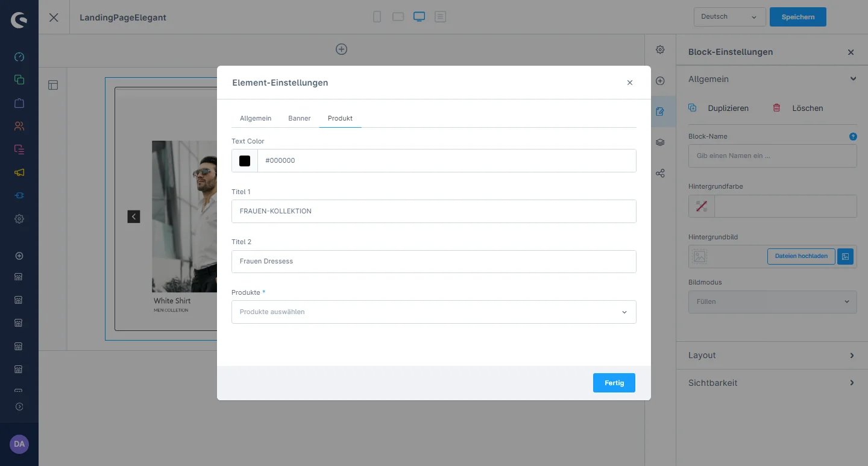Switch to the Banner tab
The image size is (868, 466).
click(300, 118)
